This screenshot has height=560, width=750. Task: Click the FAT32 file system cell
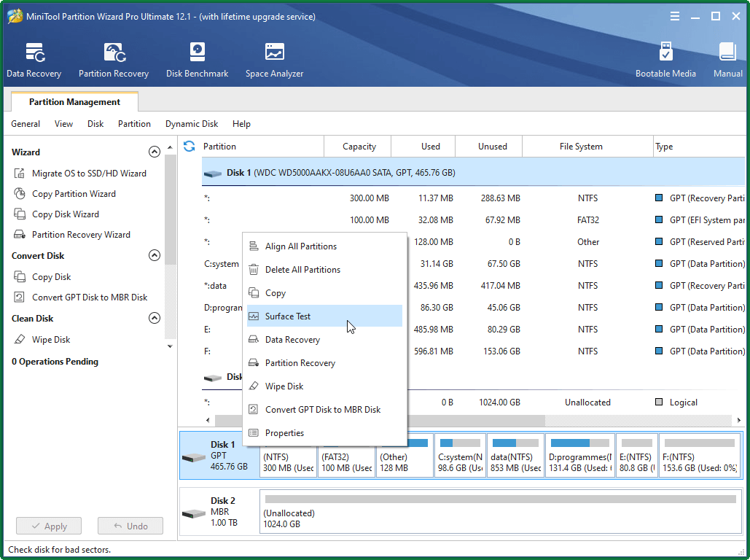pyautogui.click(x=588, y=220)
